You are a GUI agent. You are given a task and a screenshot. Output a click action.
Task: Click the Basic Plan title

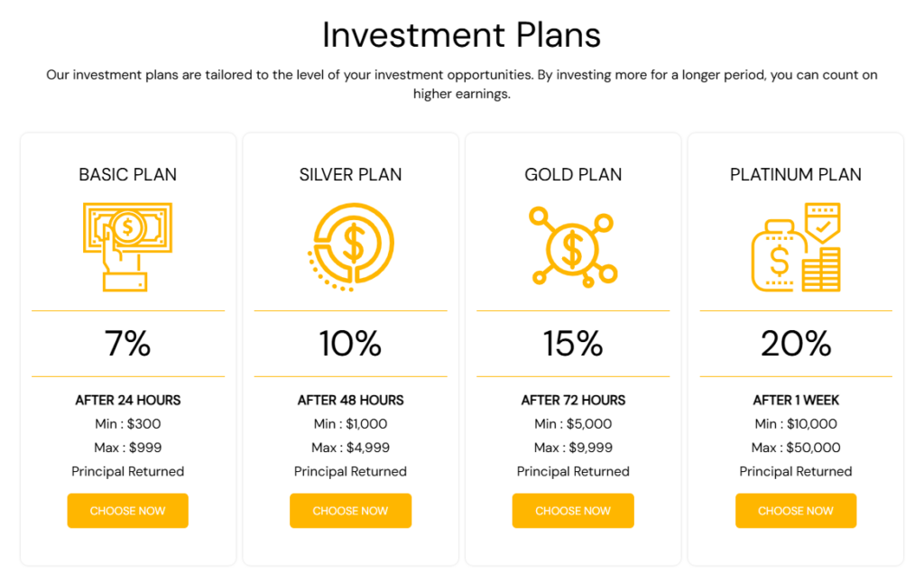(127, 174)
